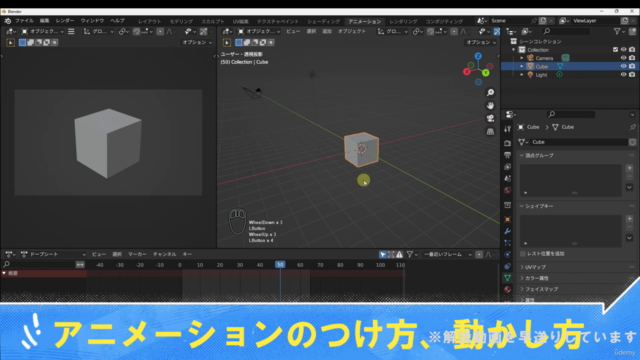
Task: Expand Light item in outliner
Action: (522, 75)
